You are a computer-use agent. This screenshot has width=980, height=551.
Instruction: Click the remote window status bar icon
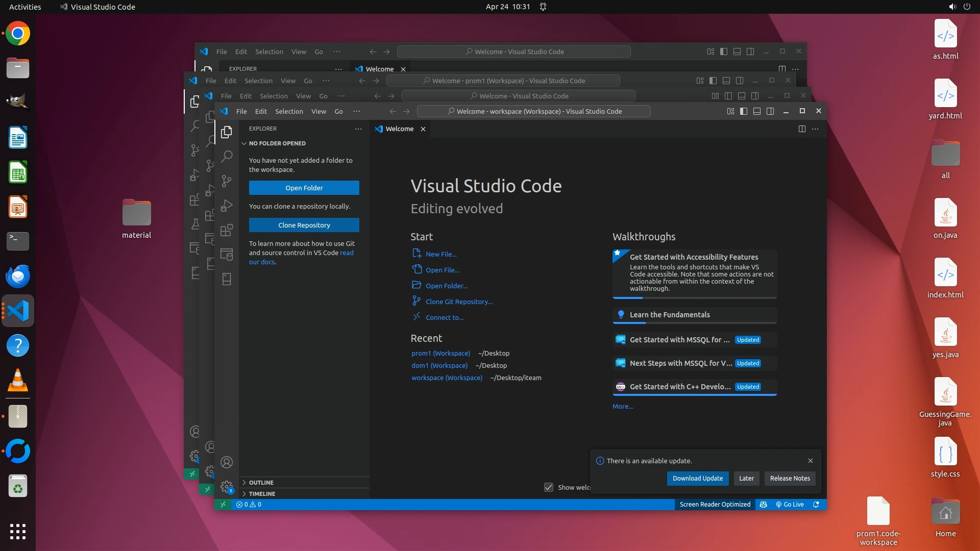tap(223, 505)
